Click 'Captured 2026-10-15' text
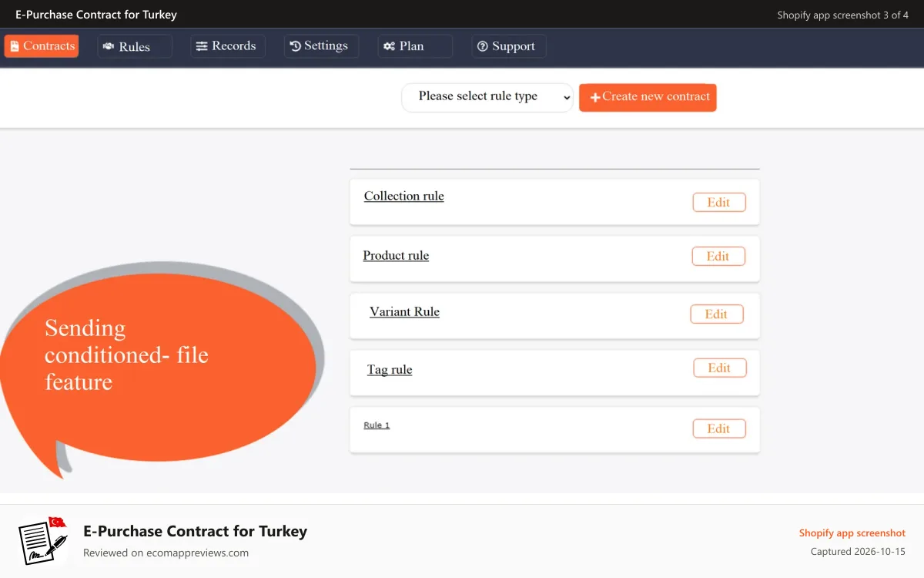Image resolution: width=924 pixels, height=578 pixels. tap(858, 552)
